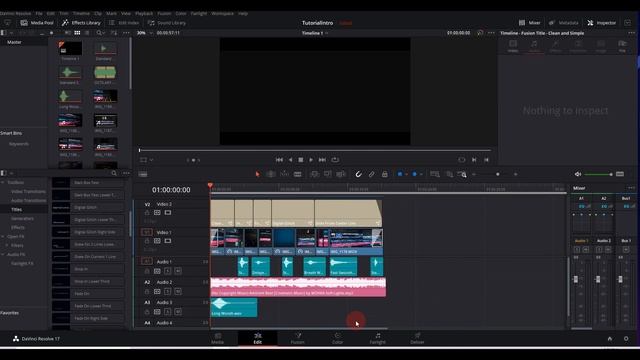Click the Full Extent Zoom icon

click(435, 174)
